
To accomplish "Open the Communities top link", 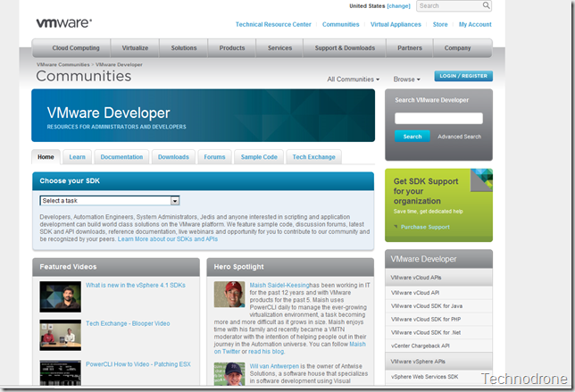I will 341,25.
